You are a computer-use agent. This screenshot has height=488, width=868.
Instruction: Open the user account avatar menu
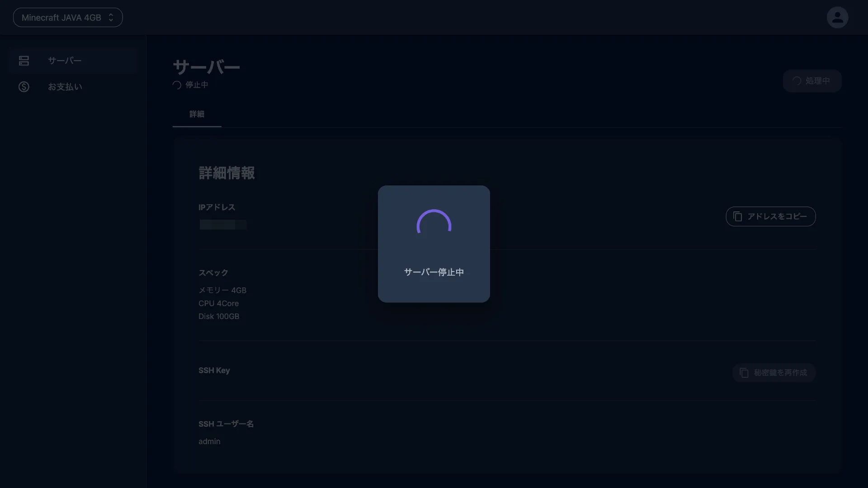coord(837,18)
